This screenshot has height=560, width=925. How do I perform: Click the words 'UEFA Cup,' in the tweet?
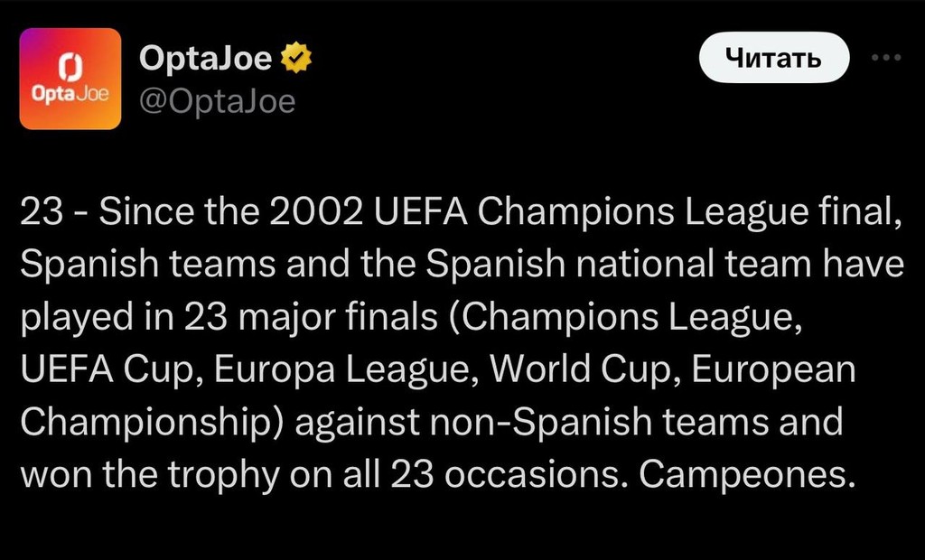pyautogui.click(x=113, y=369)
